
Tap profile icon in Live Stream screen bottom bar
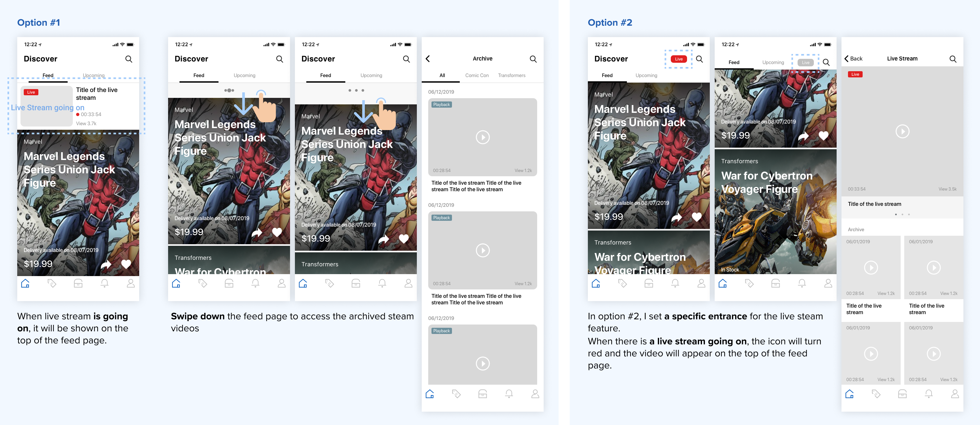[x=955, y=394]
